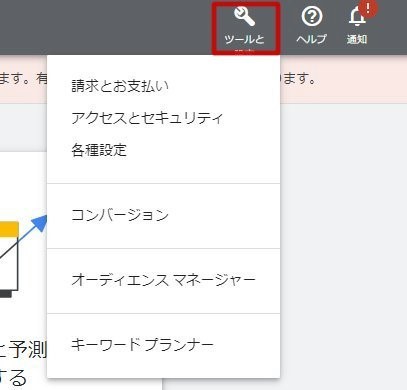Open the ツールと設定 wrench icon menu
Image resolution: width=407 pixels, height=390 pixels.
[245, 17]
